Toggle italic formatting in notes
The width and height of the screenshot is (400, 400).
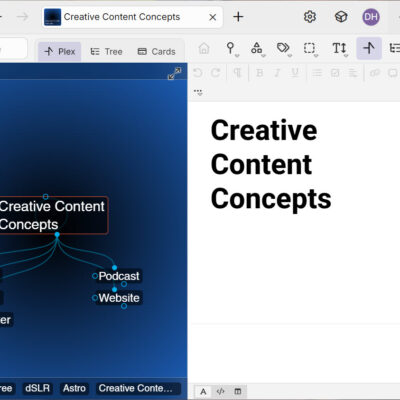pos(277,73)
